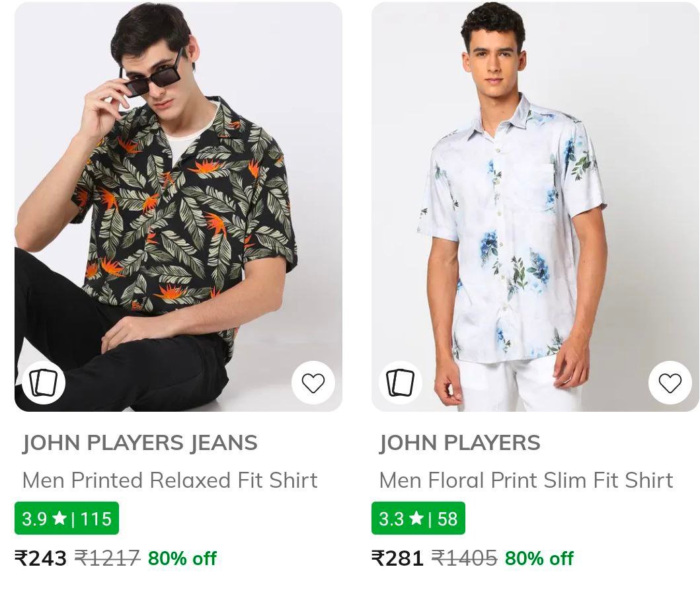Click the 58 ratings count
700x608 pixels.
(447, 519)
